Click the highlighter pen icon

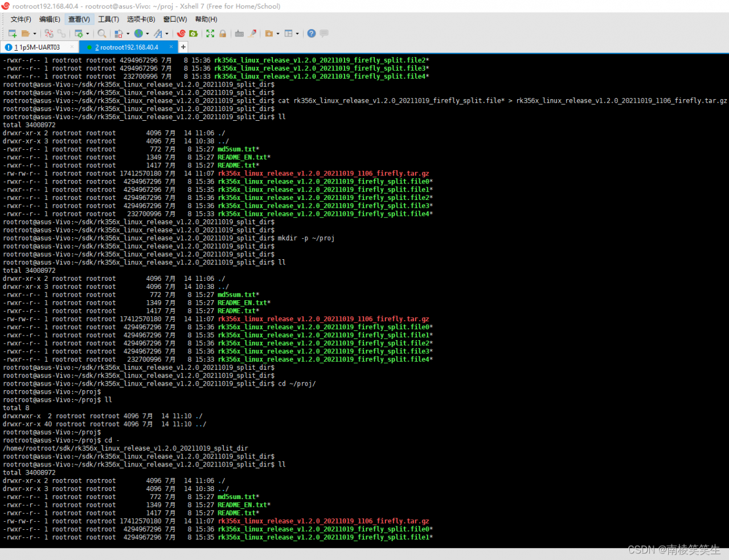pyautogui.click(x=252, y=34)
